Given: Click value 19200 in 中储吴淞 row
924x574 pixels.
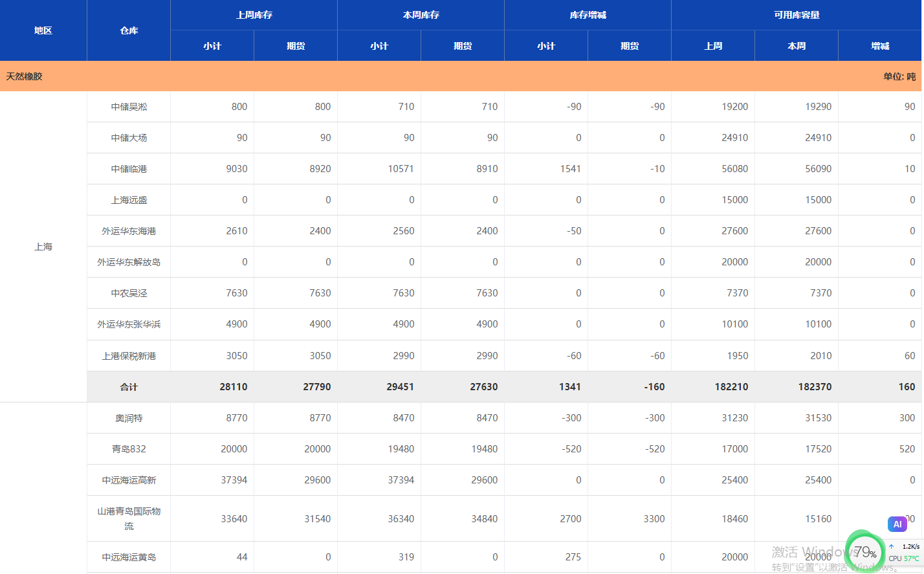Looking at the screenshot, I should pos(734,107).
